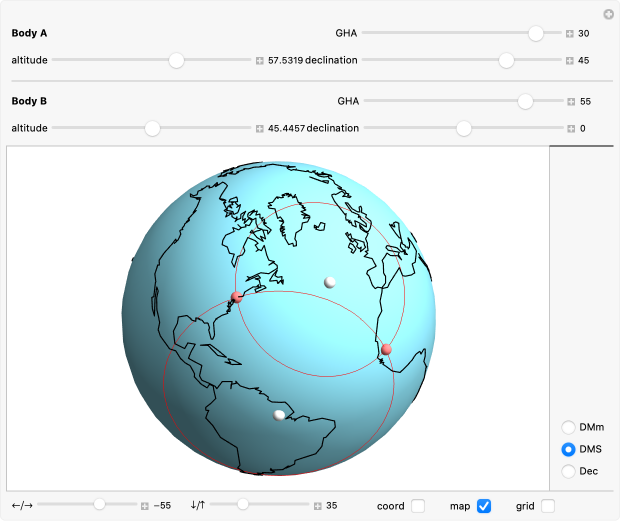This screenshot has height=522, width=620.
Task: Click the rotation value -55
Action: point(162,506)
